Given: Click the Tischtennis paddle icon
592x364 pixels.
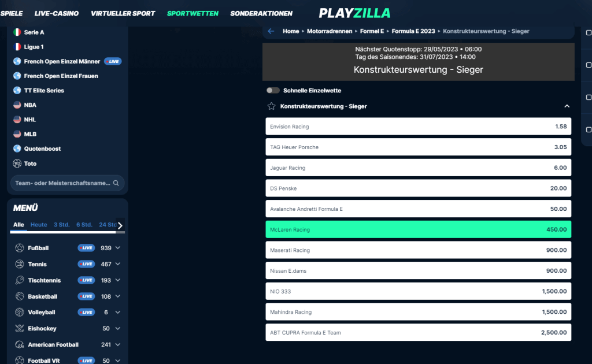Looking at the screenshot, I should click(19, 280).
